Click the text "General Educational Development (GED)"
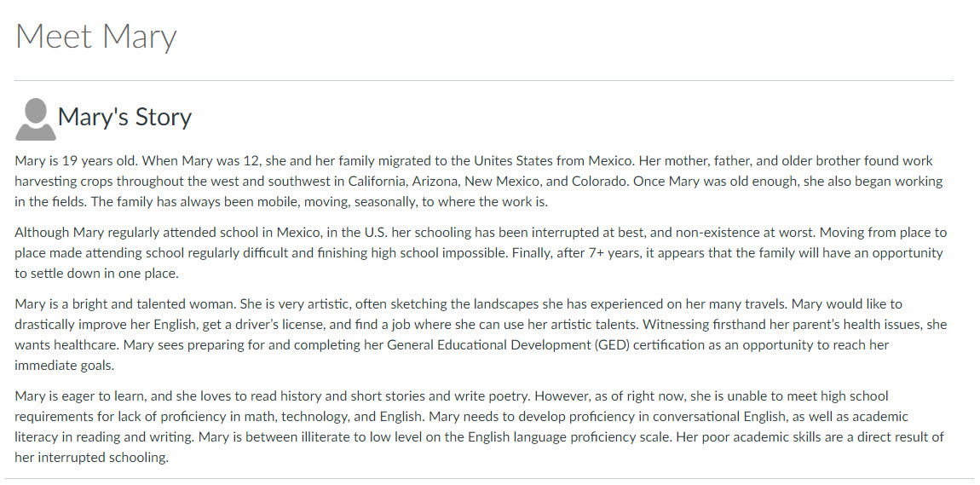Image resolution: width=980 pixels, height=485 pixels. tap(509, 345)
